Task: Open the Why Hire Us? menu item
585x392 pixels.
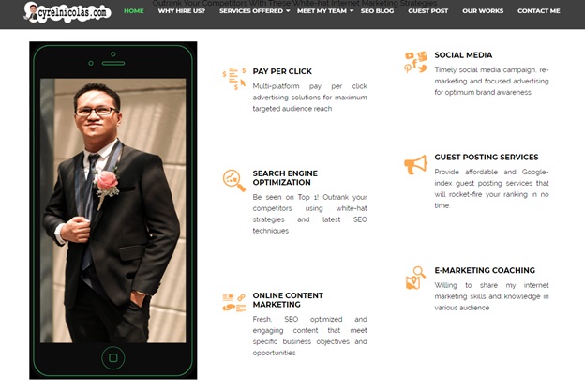Action: pos(181,11)
